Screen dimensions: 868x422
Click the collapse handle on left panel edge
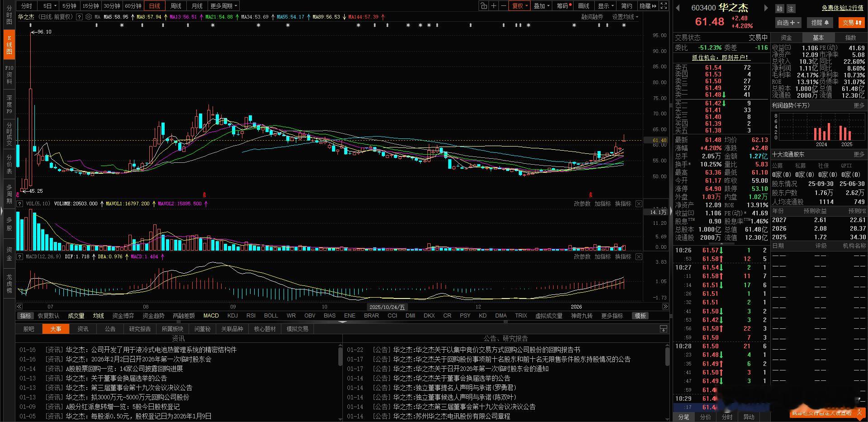pos(1,211)
